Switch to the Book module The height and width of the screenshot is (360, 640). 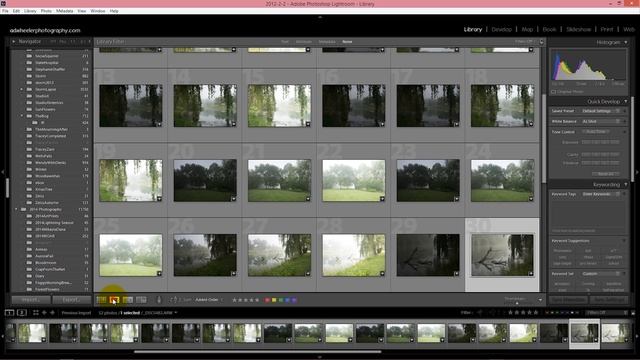[549, 29]
